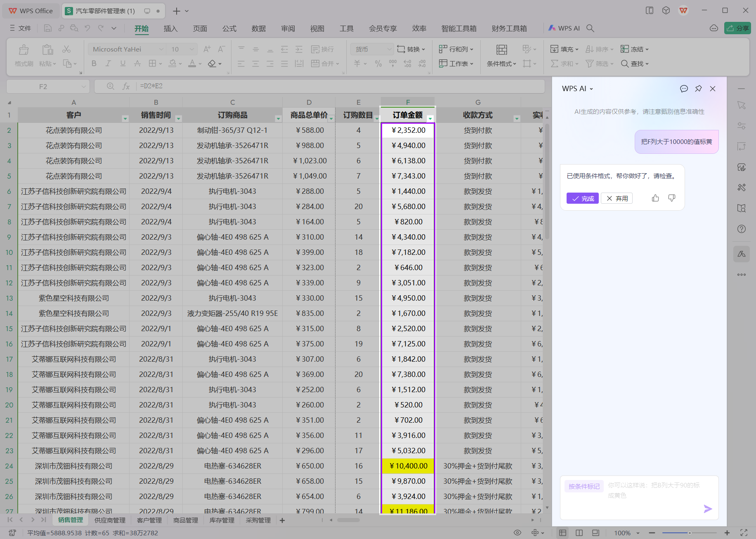Open 工作表 worksheet menu
The height and width of the screenshot is (539, 756).
pyautogui.click(x=456, y=64)
